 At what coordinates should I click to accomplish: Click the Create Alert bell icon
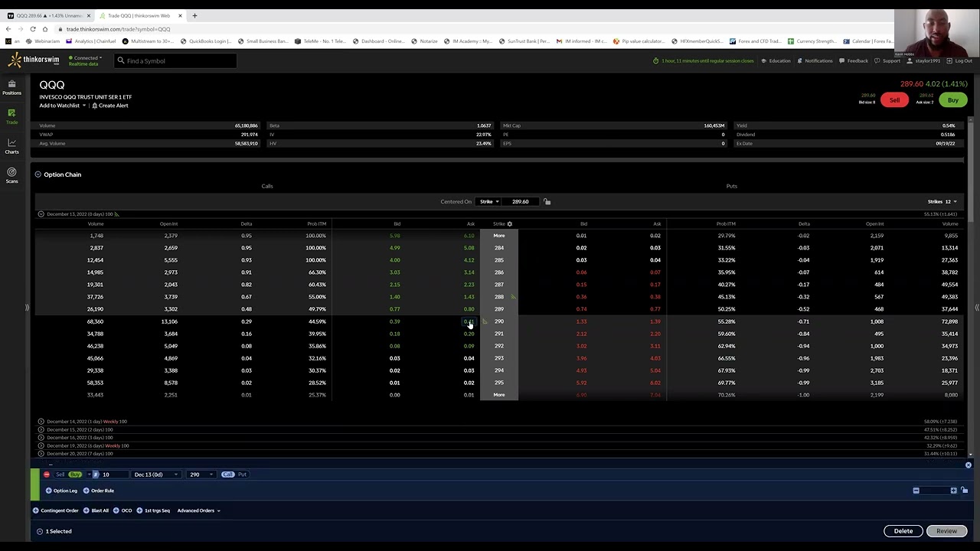[x=95, y=106]
